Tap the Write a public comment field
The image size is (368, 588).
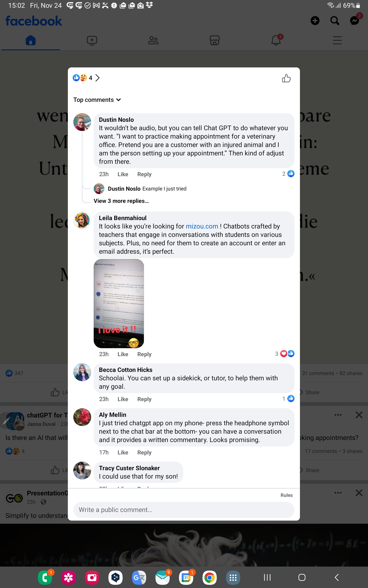point(184,510)
